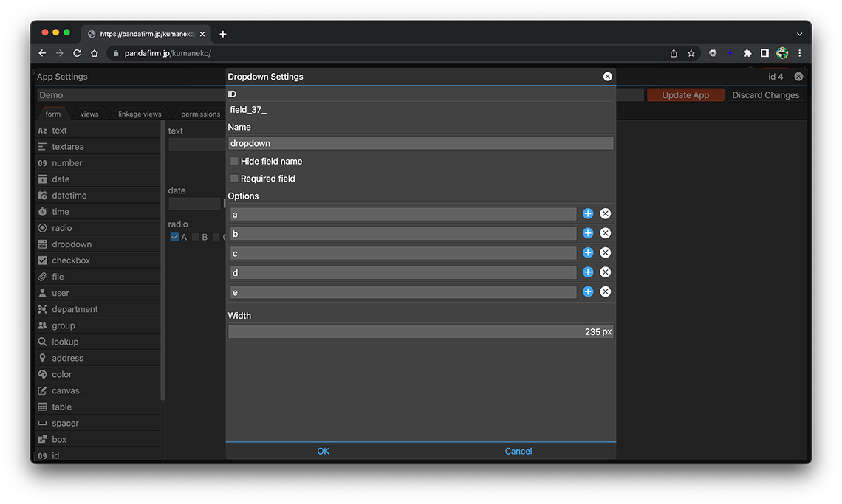Viewport: 842px width, 504px height.
Task: Click the Width input field
Action: pyautogui.click(x=420, y=332)
